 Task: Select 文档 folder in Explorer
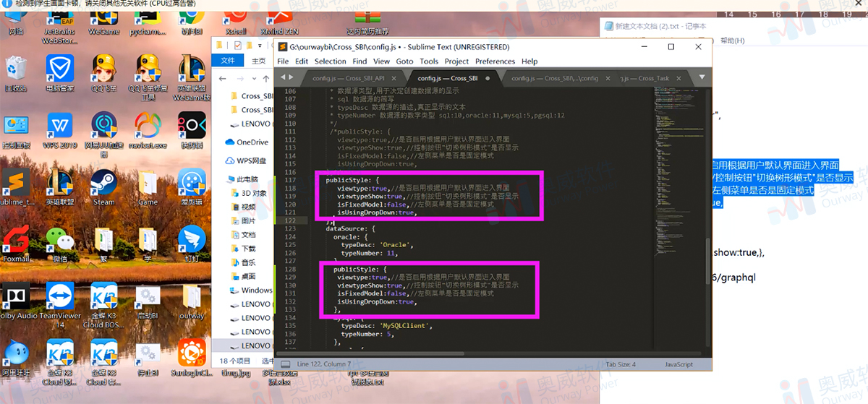coord(242,235)
